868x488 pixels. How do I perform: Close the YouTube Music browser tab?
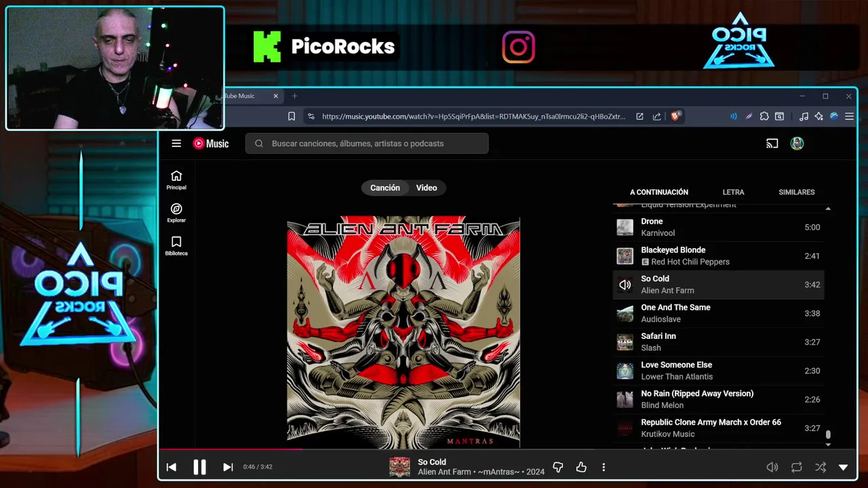pyautogui.click(x=275, y=96)
